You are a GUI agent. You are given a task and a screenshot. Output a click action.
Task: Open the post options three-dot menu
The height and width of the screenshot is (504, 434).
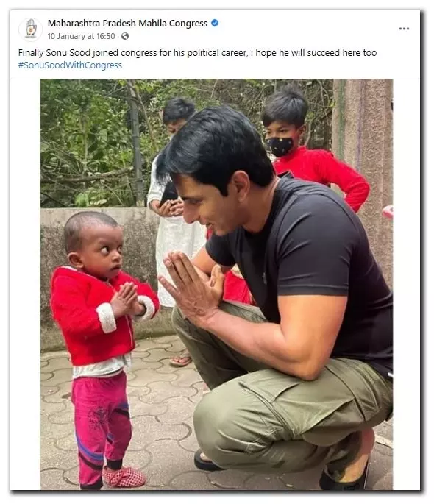[404, 29]
